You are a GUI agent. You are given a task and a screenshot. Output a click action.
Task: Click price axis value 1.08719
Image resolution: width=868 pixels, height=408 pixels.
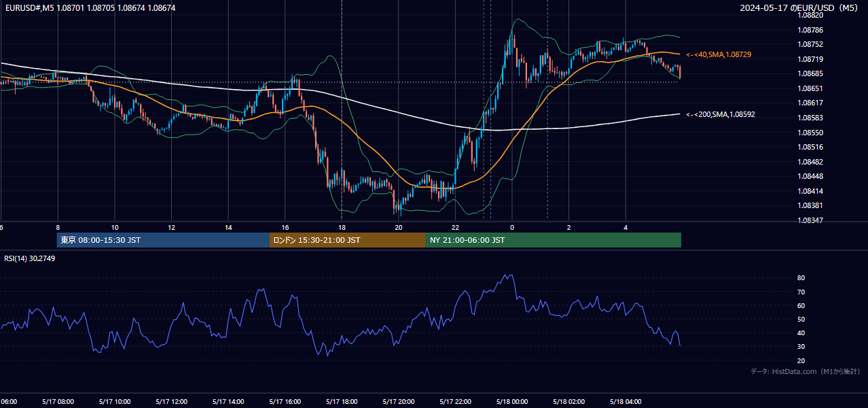[810, 60]
